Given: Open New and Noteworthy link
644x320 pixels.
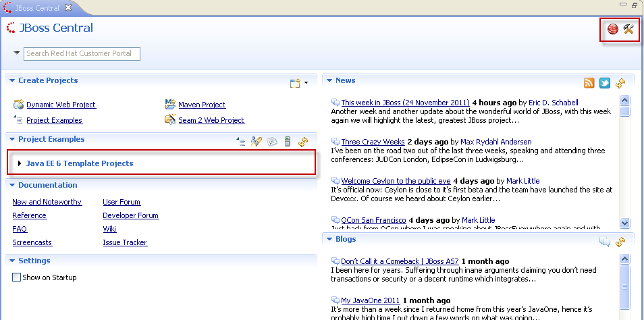Looking at the screenshot, I should click(47, 202).
